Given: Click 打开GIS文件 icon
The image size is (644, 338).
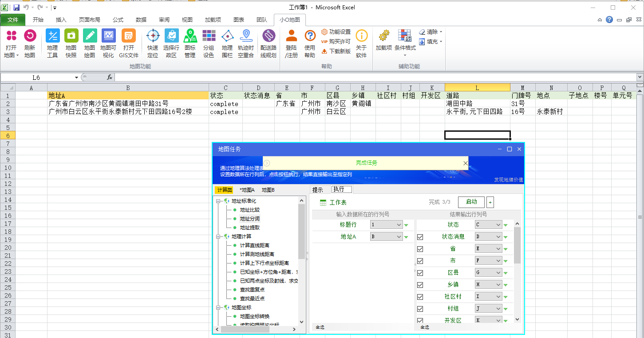Looking at the screenshot, I should (129, 44).
